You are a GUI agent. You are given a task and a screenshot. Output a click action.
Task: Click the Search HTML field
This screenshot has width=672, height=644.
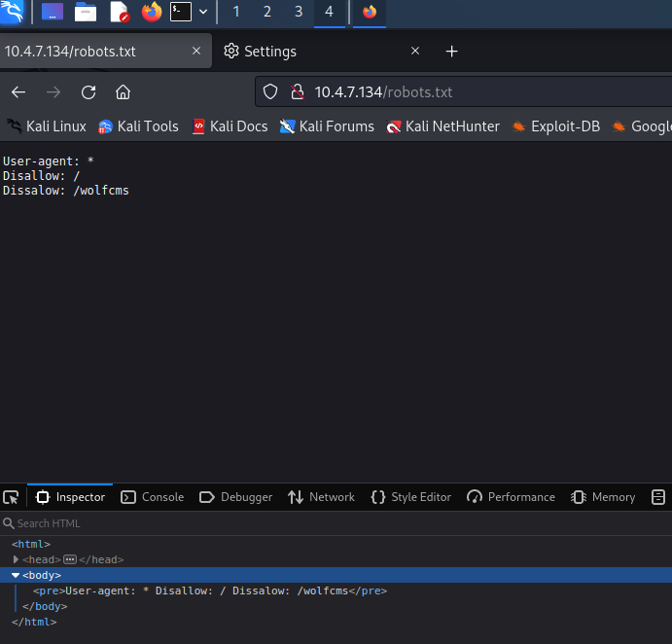[336, 523]
